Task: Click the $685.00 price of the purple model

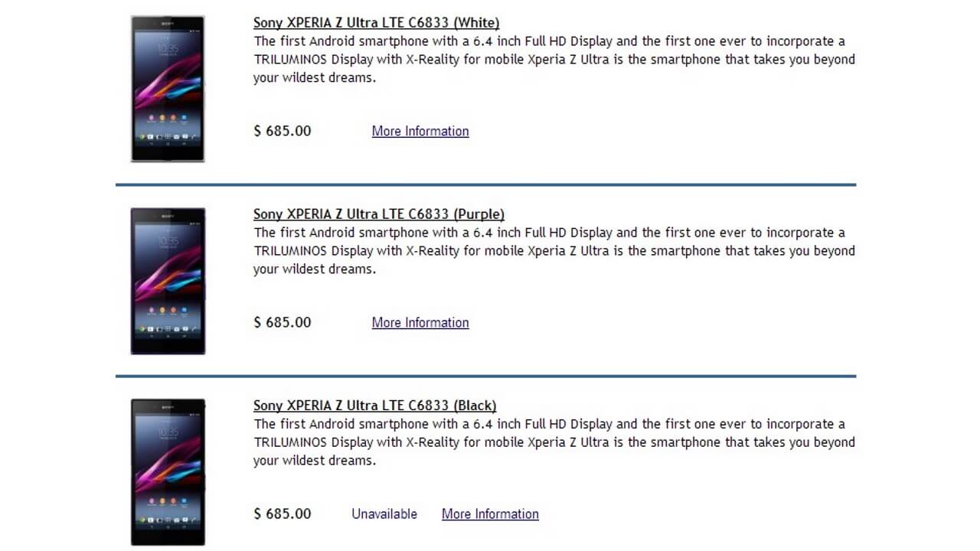Action: (x=282, y=322)
